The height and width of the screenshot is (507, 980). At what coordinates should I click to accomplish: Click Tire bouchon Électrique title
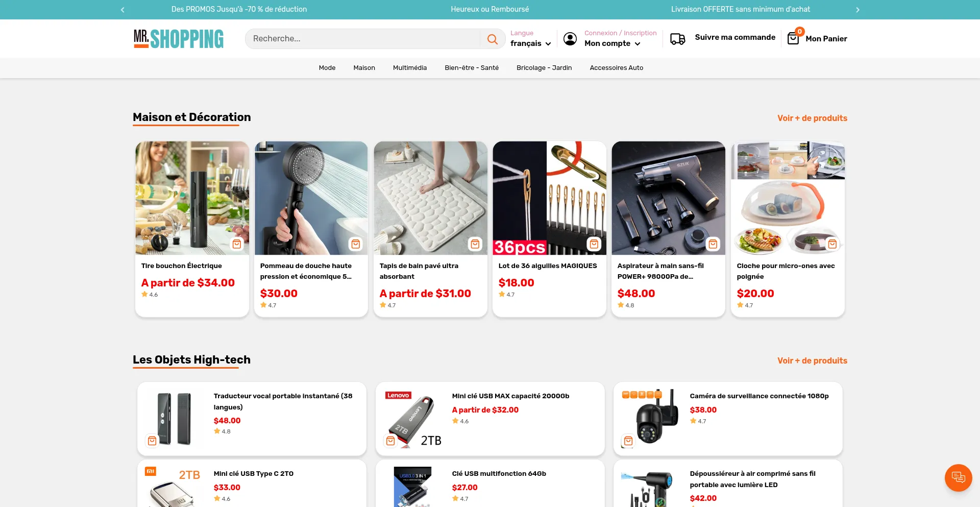pos(181,266)
